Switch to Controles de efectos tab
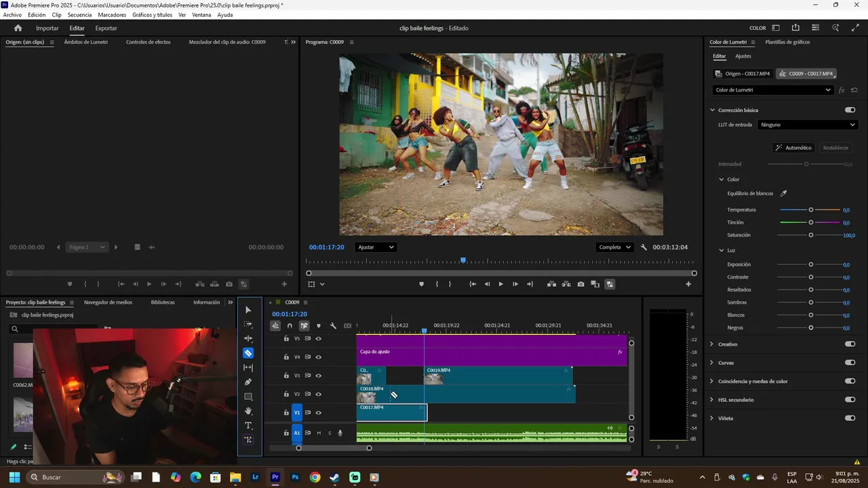The width and height of the screenshot is (868, 488). point(148,42)
